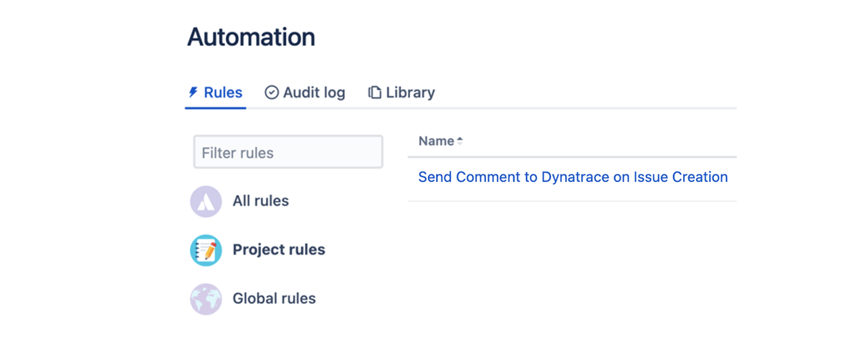
Task: Click the sort arrow next to Name
Action: 460,141
